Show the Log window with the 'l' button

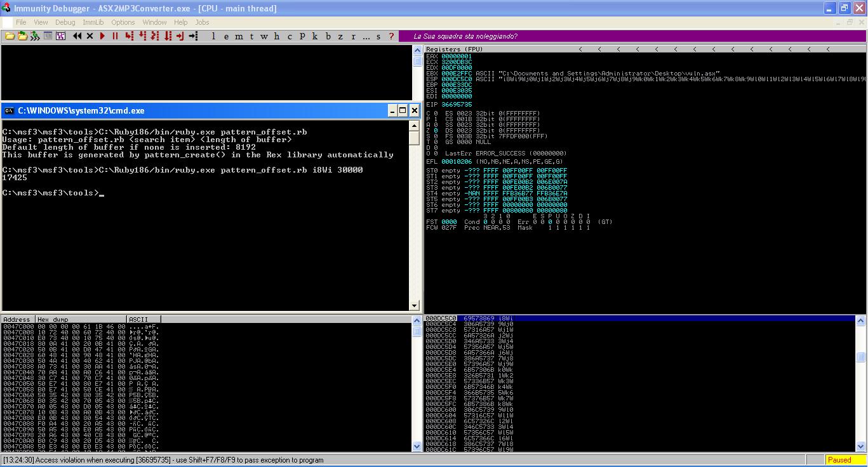(x=213, y=36)
